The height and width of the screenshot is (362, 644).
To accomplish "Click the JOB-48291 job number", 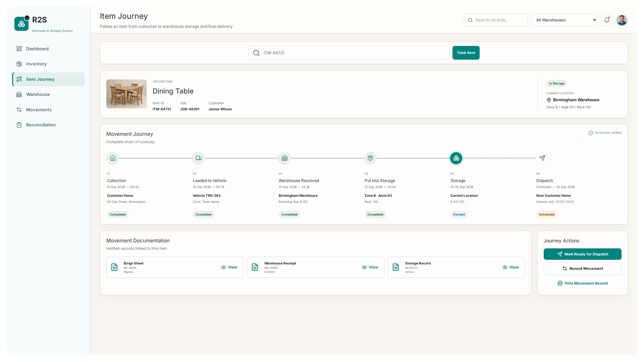I will pyautogui.click(x=190, y=109).
